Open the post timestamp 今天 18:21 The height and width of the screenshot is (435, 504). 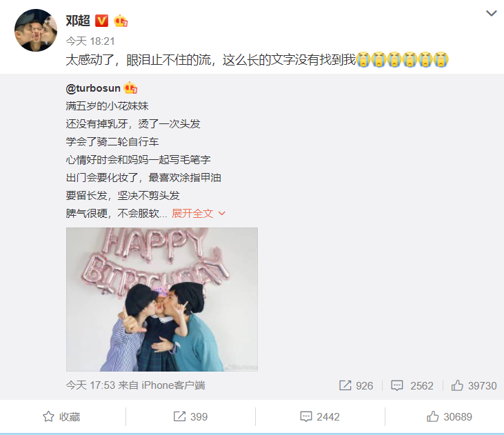coord(90,41)
